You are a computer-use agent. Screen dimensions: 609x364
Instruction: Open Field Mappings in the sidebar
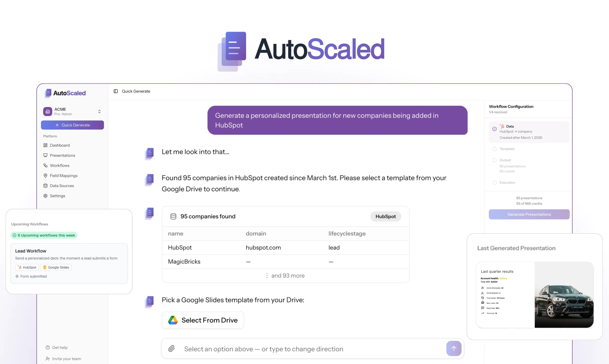(x=64, y=176)
